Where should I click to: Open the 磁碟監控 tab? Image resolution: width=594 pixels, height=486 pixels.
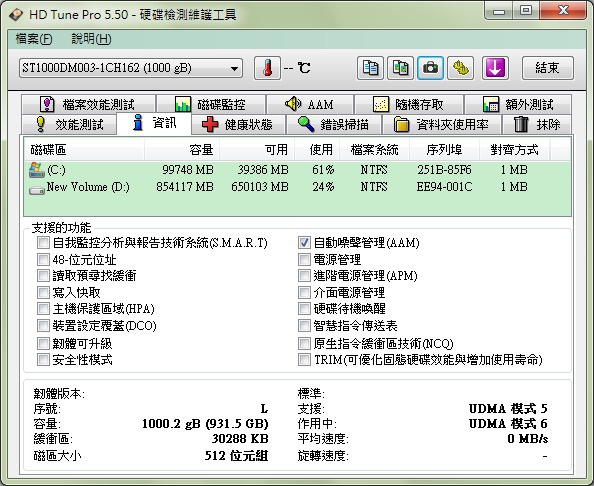(211, 104)
